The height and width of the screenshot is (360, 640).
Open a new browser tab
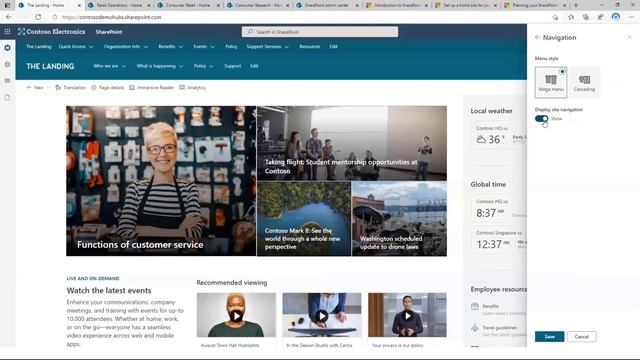(576, 5)
